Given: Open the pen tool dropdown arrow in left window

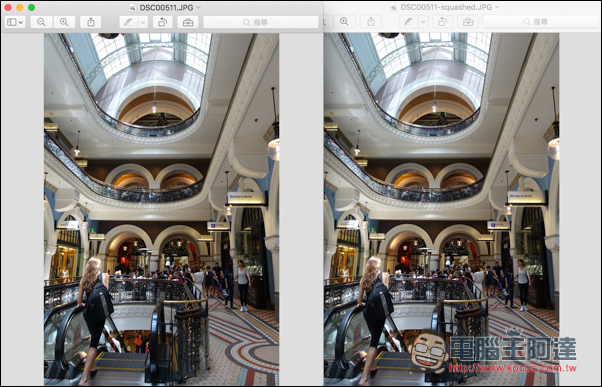Looking at the screenshot, I should click(143, 22).
